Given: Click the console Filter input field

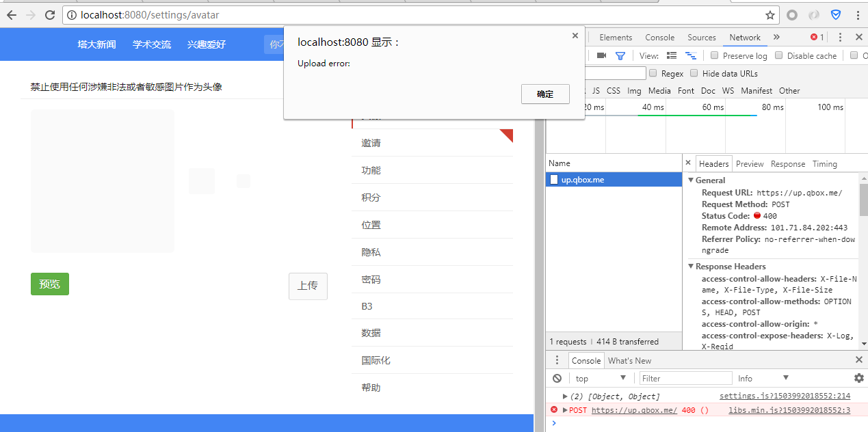Looking at the screenshot, I should coord(686,378).
